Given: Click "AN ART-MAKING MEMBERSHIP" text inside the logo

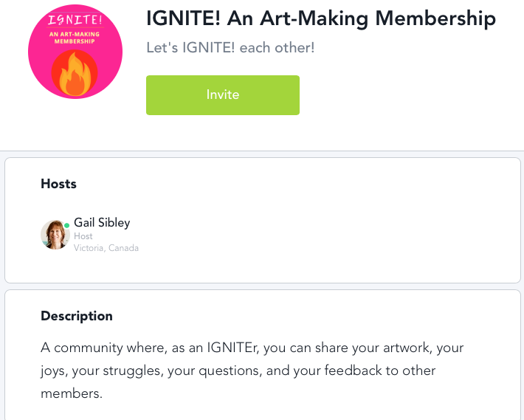Looking at the screenshot, I should pos(75,37).
